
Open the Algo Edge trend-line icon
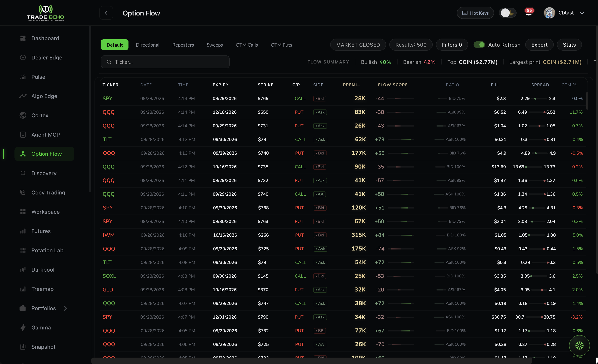[x=23, y=96]
